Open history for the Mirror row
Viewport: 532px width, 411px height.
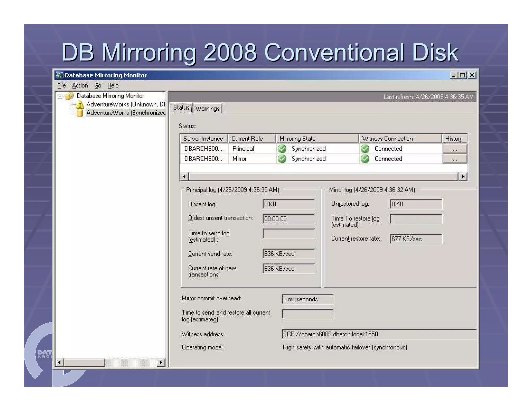coord(455,159)
